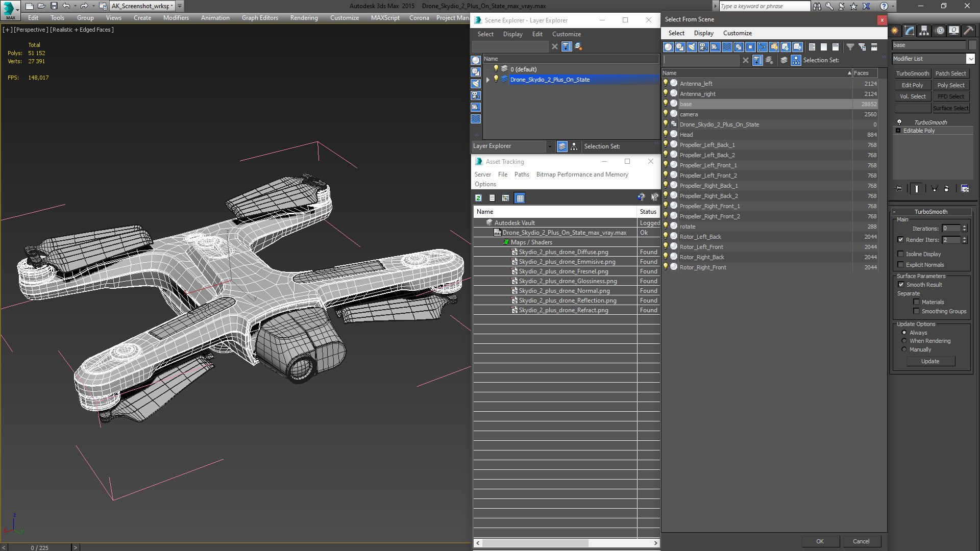This screenshot has height=551, width=980.
Task: Enable Isoline Display checkbox
Action: 901,254
